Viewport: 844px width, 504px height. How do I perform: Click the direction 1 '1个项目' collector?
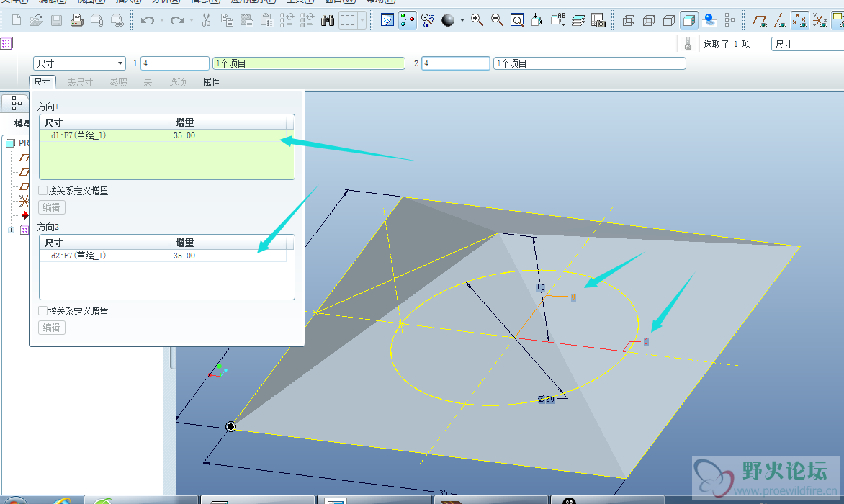click(309, 63)
